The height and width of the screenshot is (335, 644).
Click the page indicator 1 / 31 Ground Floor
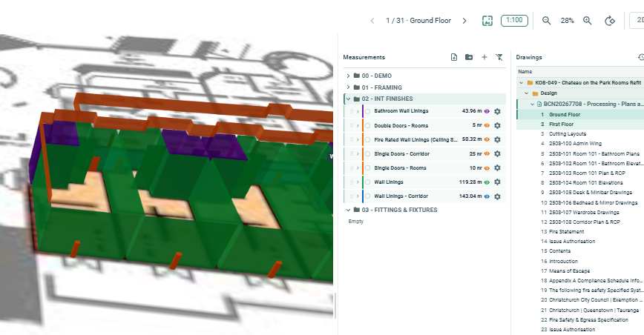pos(418,21)
